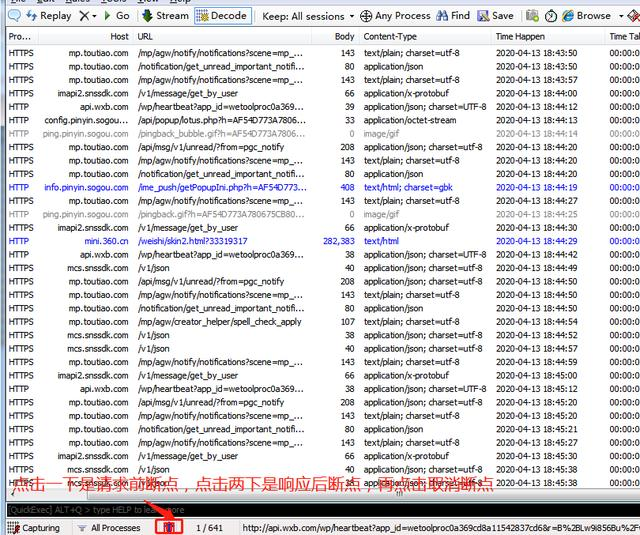This screenshot has height=535, width=640.
Task: Select the api.wxb.com heartbeat session at 18:44:12
Action: pos(322,107)
